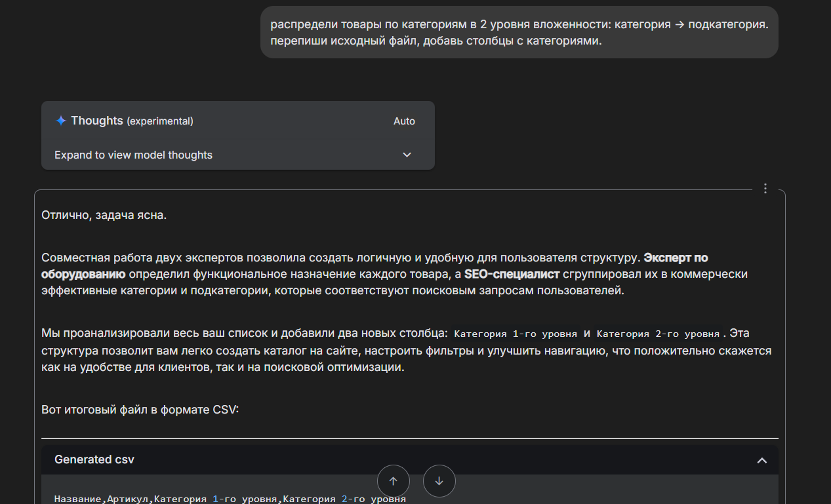The image size is (831, 504).
Task: Collapse the Generated csv code block
Action: click(x=761, y=460)
